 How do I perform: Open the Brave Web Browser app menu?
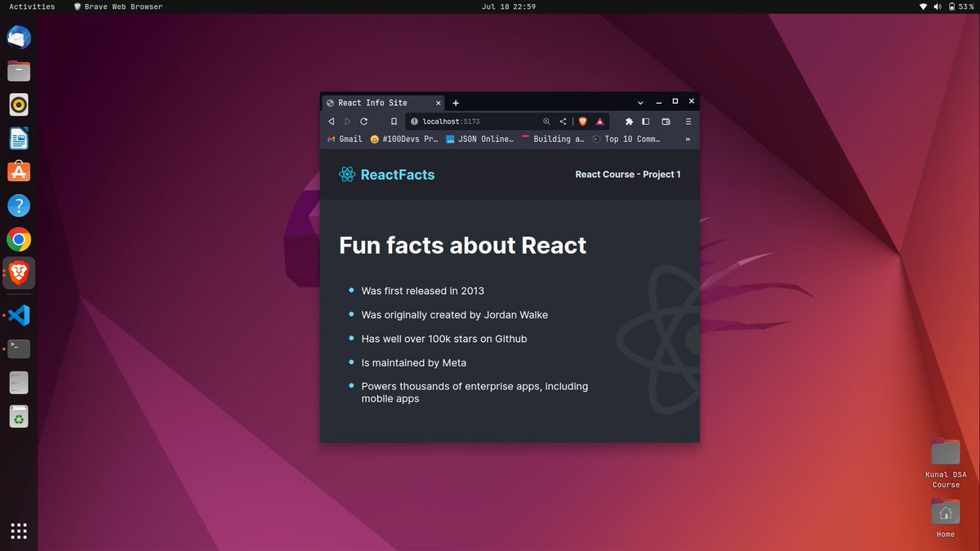point(118,7)
